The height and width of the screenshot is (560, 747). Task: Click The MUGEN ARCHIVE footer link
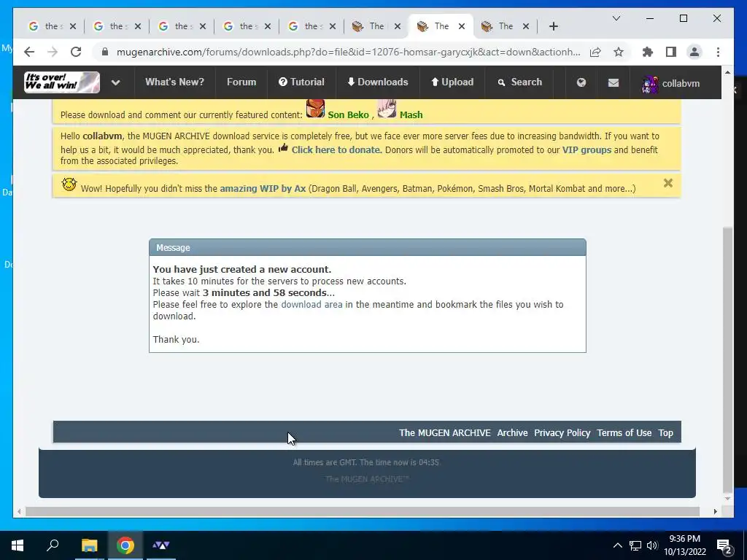pyautogui.click(x=444, y=433)
